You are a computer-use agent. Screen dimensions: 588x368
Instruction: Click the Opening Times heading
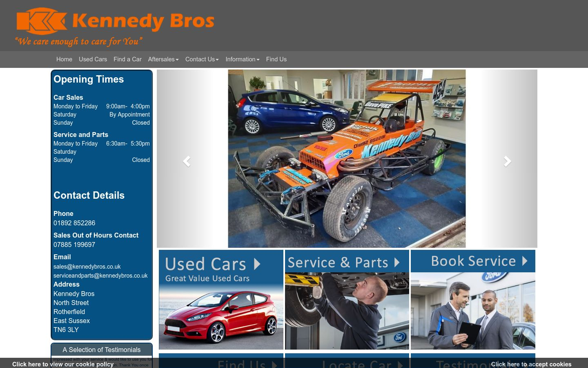pos(89,79)
